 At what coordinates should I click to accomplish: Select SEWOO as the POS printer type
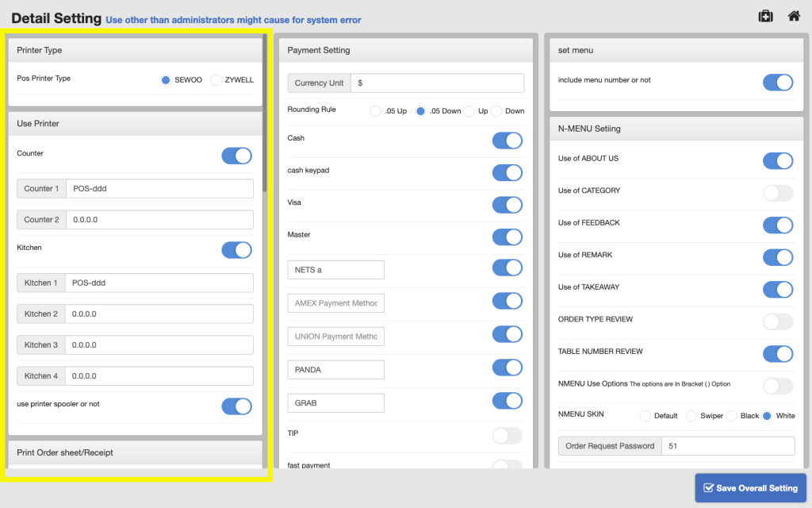[166, 80]
